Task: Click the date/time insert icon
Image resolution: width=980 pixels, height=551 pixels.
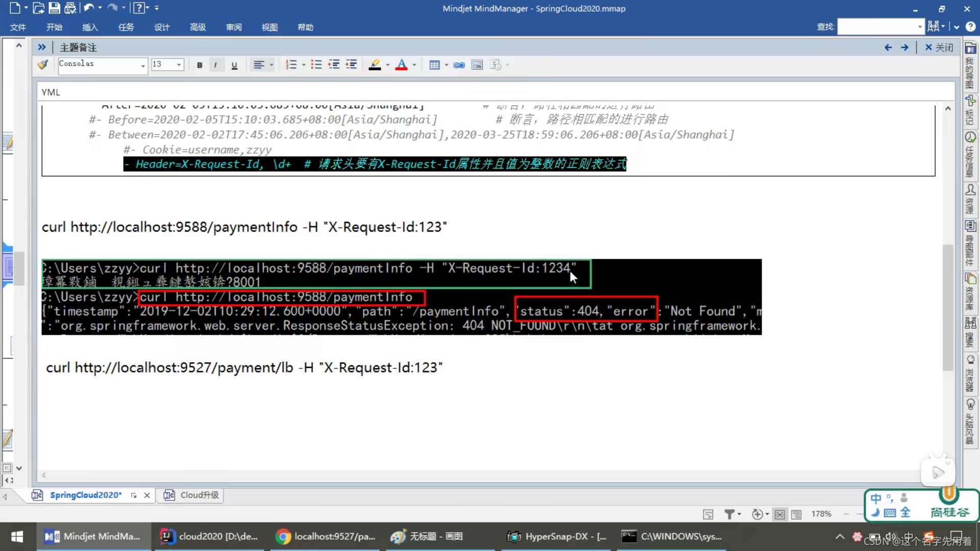Action: point(496,65)
